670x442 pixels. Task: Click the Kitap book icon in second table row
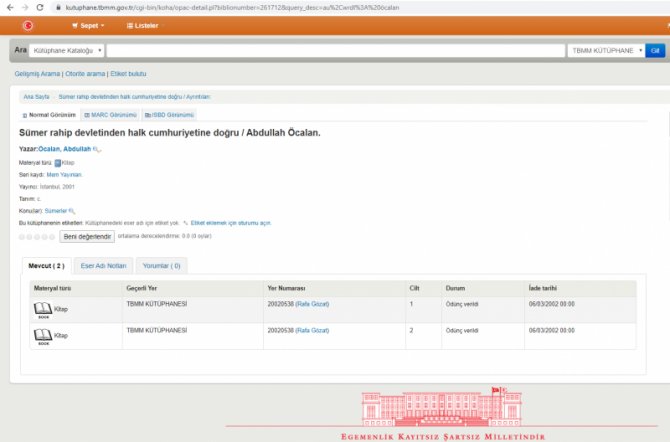(42, 336)
